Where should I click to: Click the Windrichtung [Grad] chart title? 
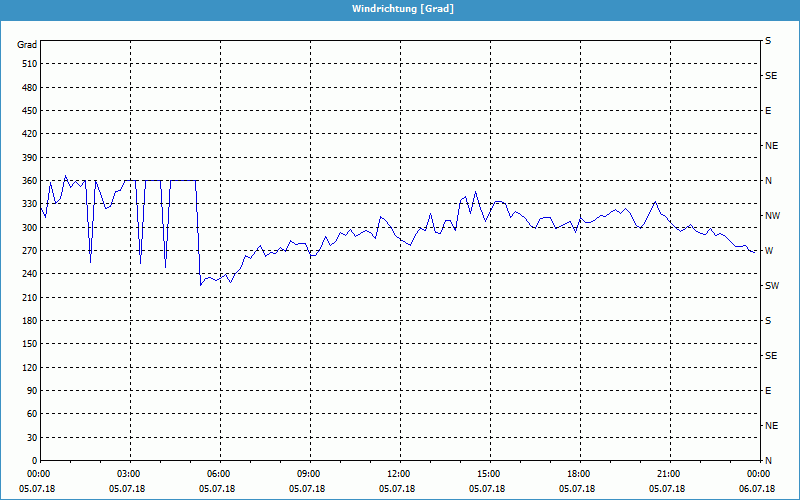pos(399,8)
